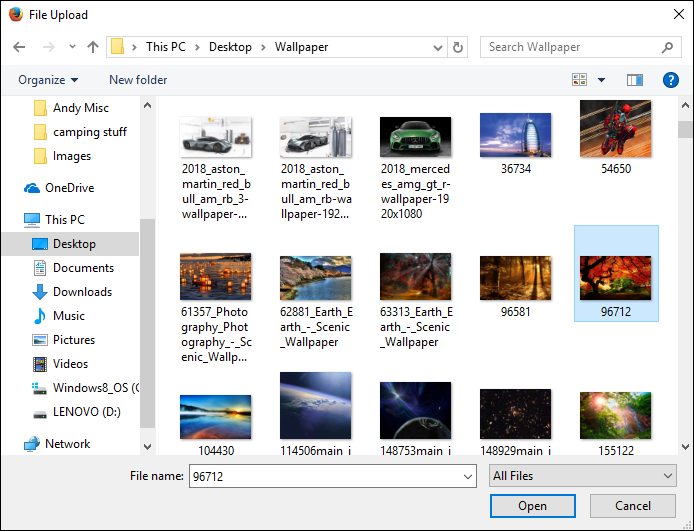The height and width of the screenshot is (531, 694).
Task: Create a New folder
Action: pyautogui.click(x=138, y=80)
